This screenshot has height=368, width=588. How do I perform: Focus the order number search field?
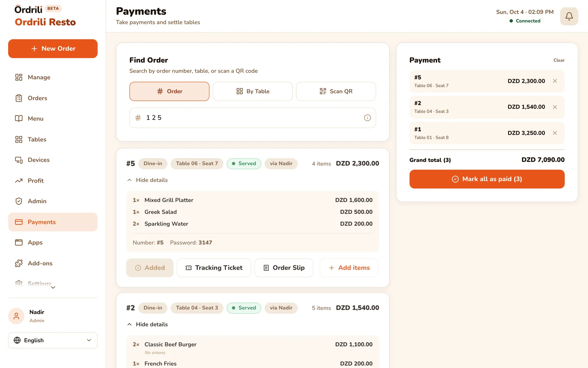point(253,118)
